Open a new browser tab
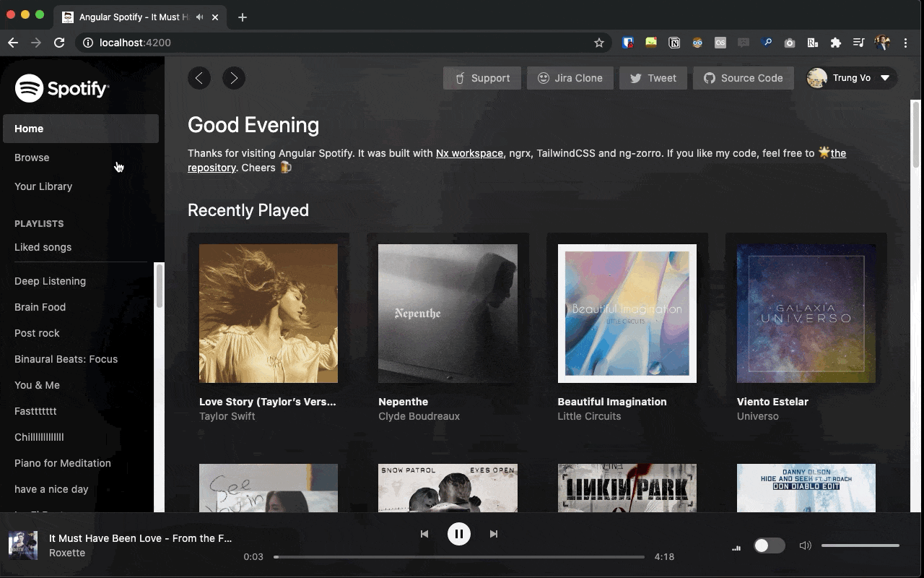Image resolution: width=924 pixels, height=578 pixels. [x=243, y=17]
